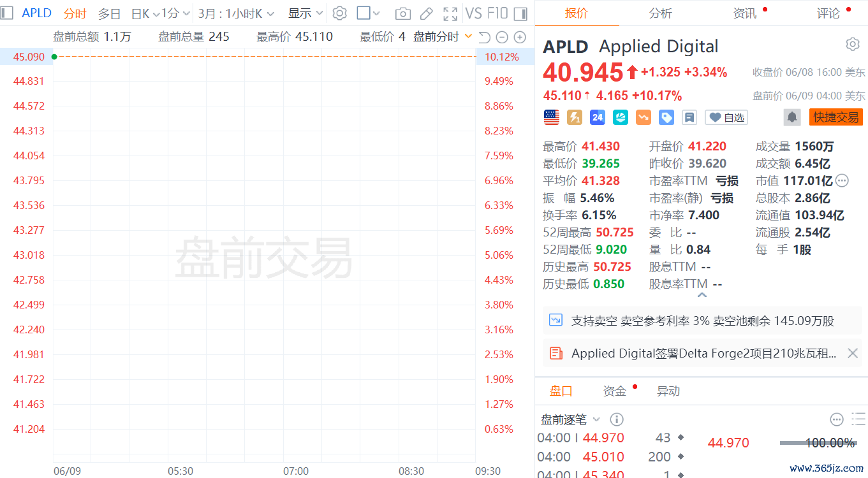
Task: Click the APLD ticker in chart toolbar
Action: point(37,13)
